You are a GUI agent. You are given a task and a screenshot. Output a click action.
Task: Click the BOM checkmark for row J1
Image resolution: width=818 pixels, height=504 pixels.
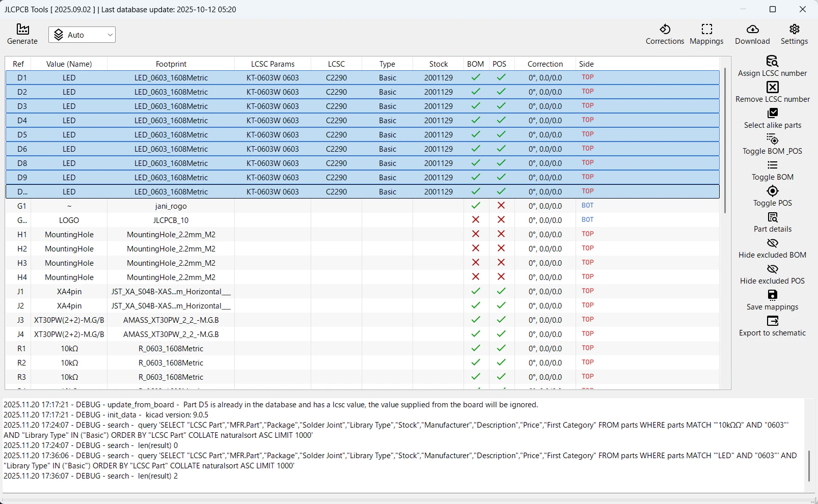pos(476,291)
